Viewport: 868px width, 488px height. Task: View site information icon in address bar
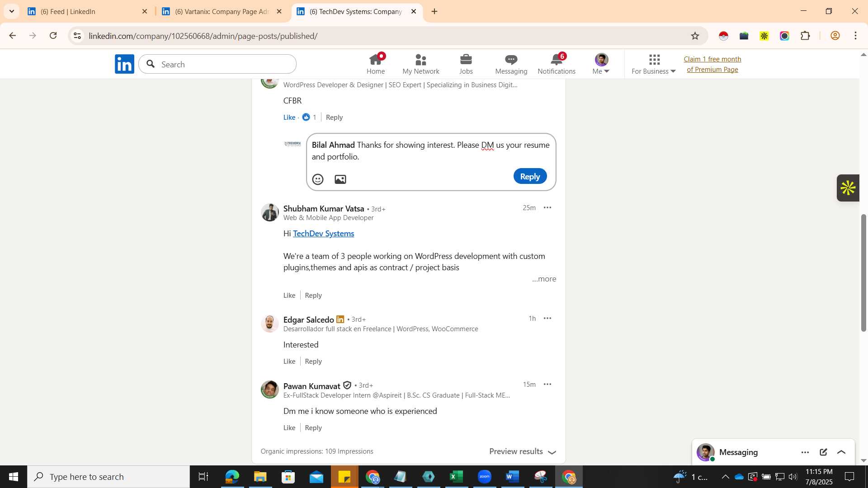77,36
